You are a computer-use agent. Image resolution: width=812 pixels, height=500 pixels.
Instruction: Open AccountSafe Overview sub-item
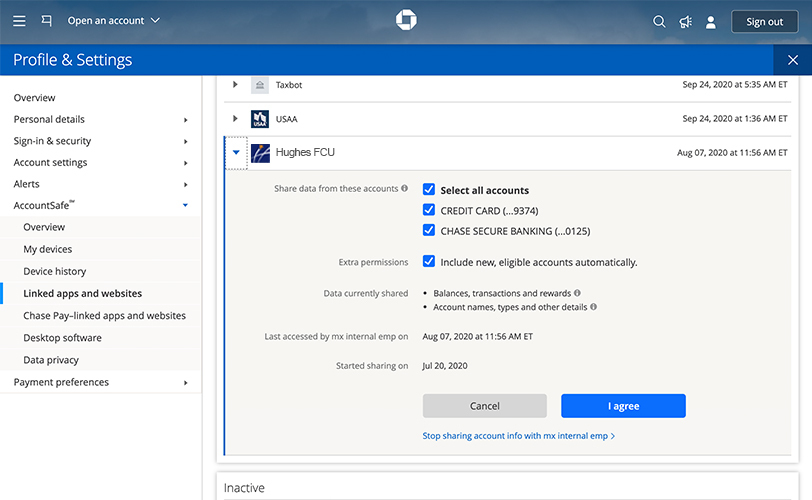44,227
